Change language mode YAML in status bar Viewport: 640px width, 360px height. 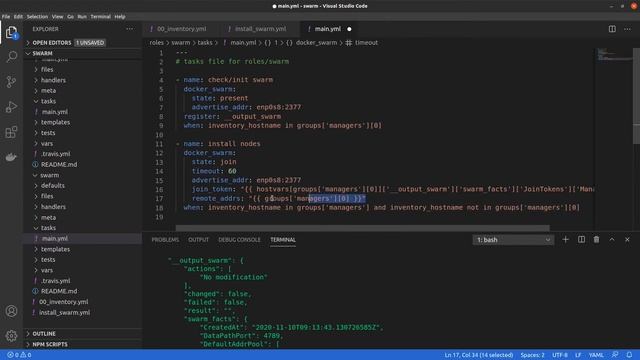596,355
